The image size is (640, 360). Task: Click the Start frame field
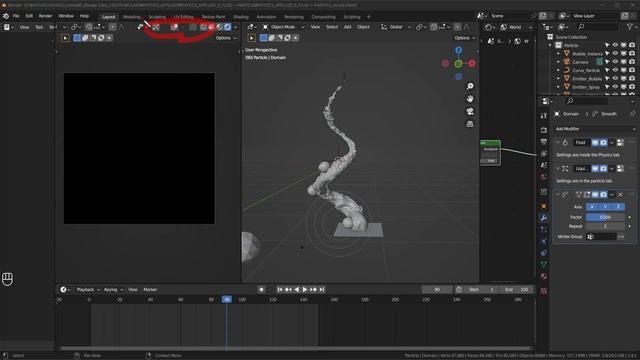(x=482, y=289)
